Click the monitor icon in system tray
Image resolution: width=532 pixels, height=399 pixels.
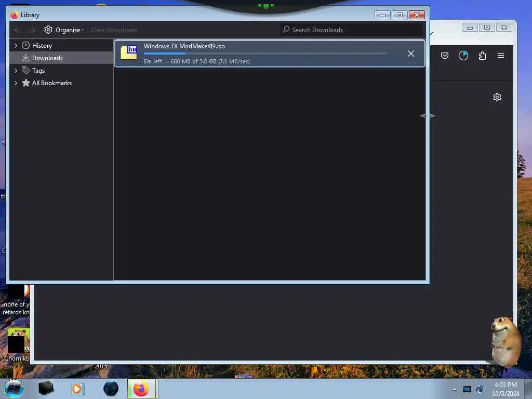pos(467,389)
